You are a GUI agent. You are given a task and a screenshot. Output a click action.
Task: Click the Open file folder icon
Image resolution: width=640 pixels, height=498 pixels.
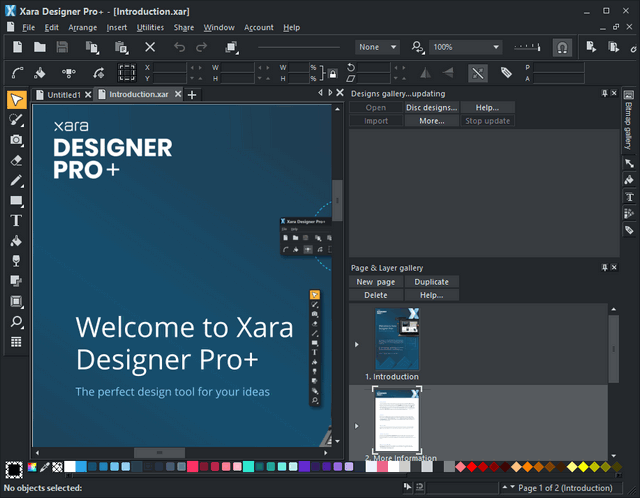click(x=40, y=47)
